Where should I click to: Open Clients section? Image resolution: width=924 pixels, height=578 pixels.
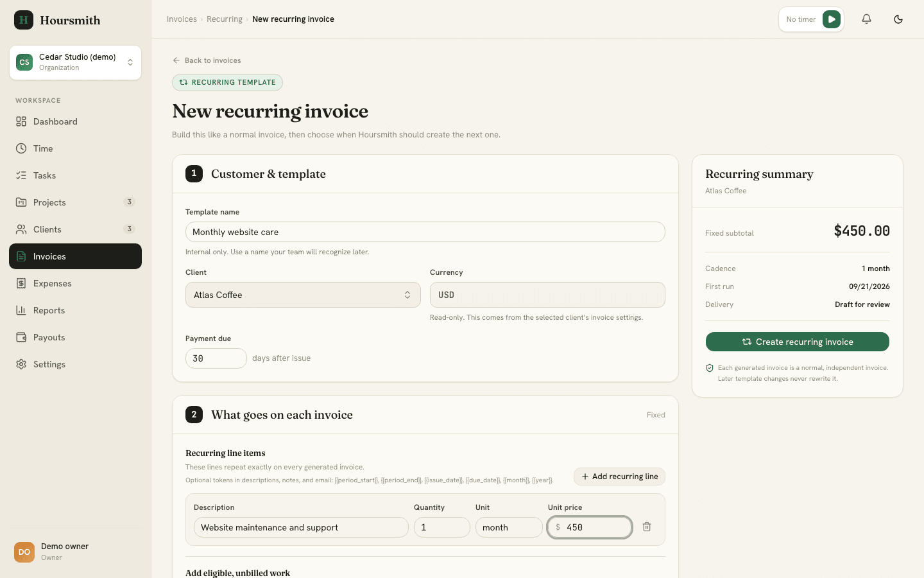pos(75,229)
